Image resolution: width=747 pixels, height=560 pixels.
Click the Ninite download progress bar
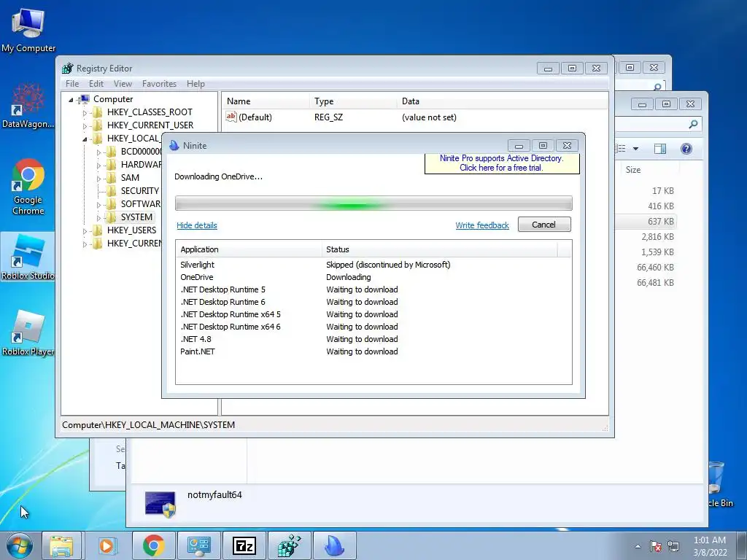[x=373, y=203]
